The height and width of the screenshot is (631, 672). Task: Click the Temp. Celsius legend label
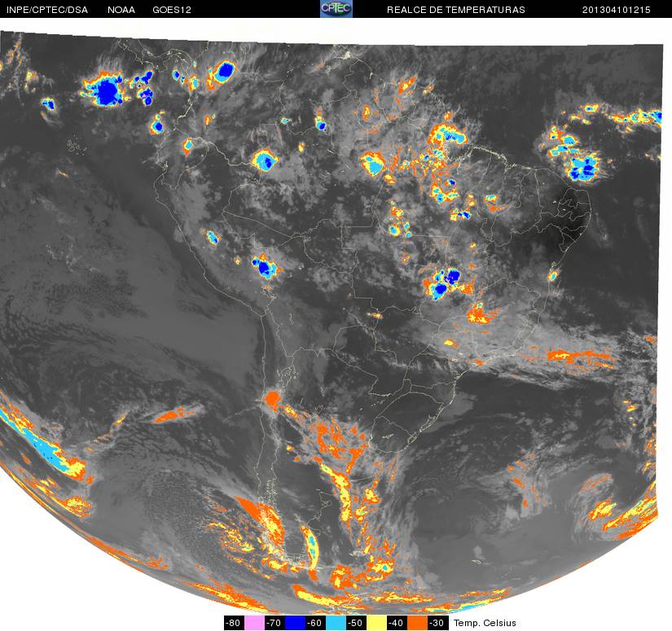(485, 623)
